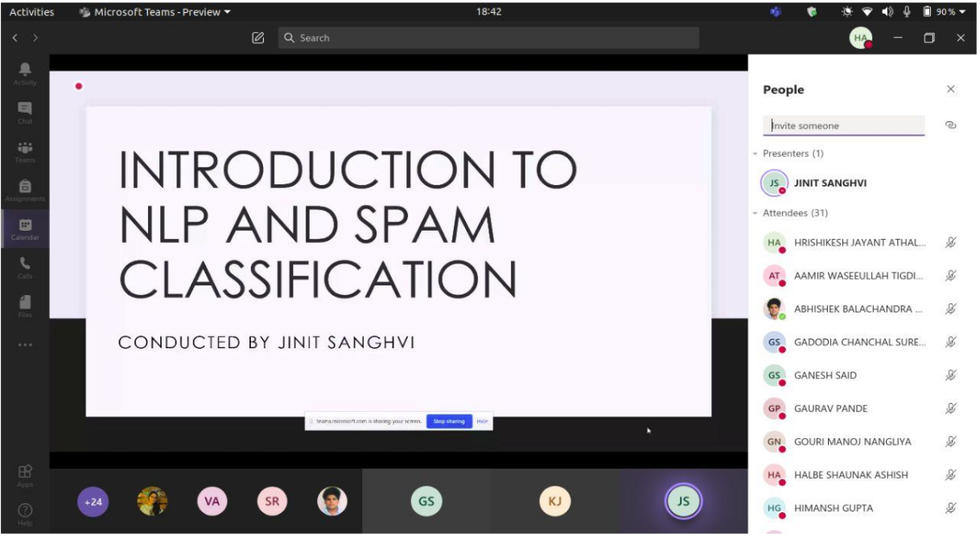The height and width of the screenshot is (542, 980).
Task: Open the Activities overview
Action: [x=31, y=12]
